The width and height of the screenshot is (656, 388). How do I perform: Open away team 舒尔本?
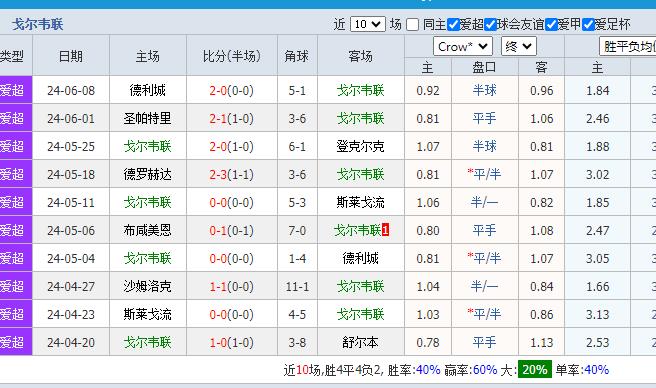click(x=361, y=342)
